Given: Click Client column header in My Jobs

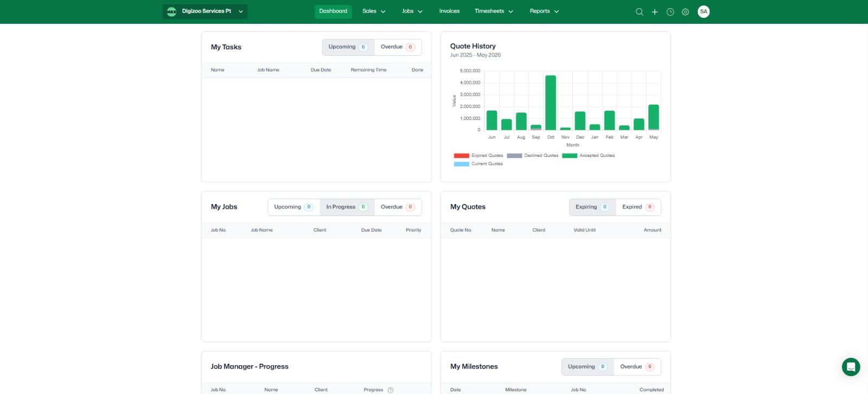Looking at the screenshot, I should [320, 230].
